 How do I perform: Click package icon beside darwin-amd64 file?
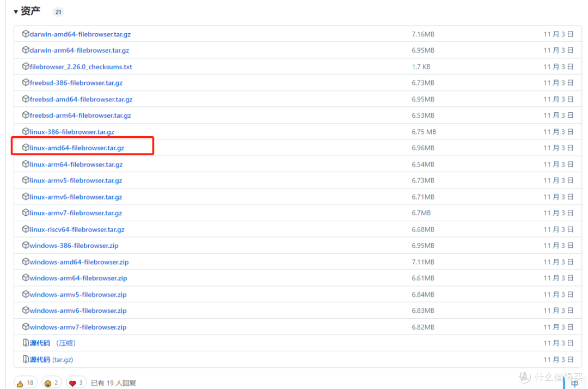pyautogui.click(x=26, y=34)
